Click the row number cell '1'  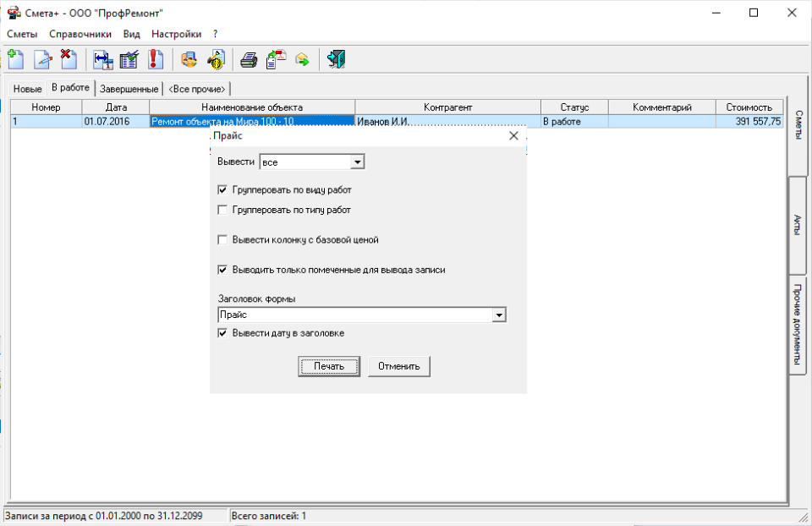point(46,122)
